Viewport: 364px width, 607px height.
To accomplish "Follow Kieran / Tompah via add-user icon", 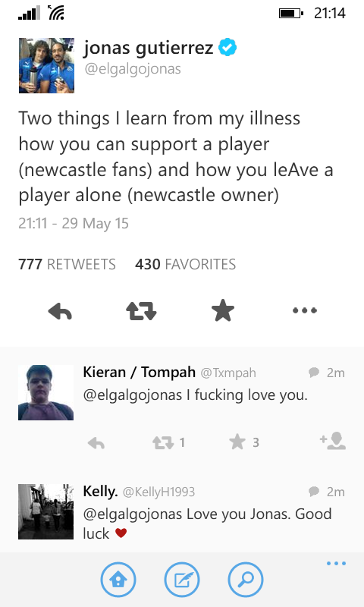I will pyautogui.click(x=333, y=442).
